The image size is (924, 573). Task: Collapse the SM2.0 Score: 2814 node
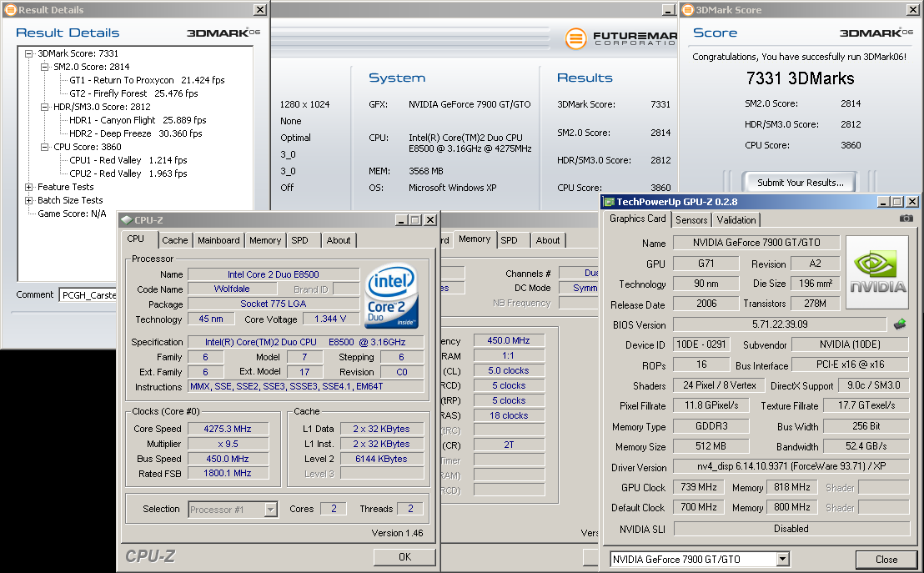point(44,68)
